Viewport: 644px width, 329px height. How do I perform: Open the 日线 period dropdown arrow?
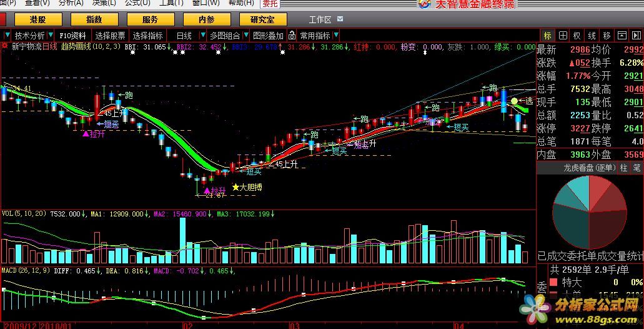[x=201, y=36]
